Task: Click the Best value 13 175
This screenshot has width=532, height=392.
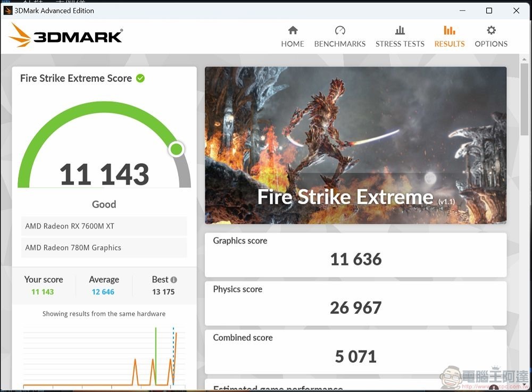Action: click(163, 292)
